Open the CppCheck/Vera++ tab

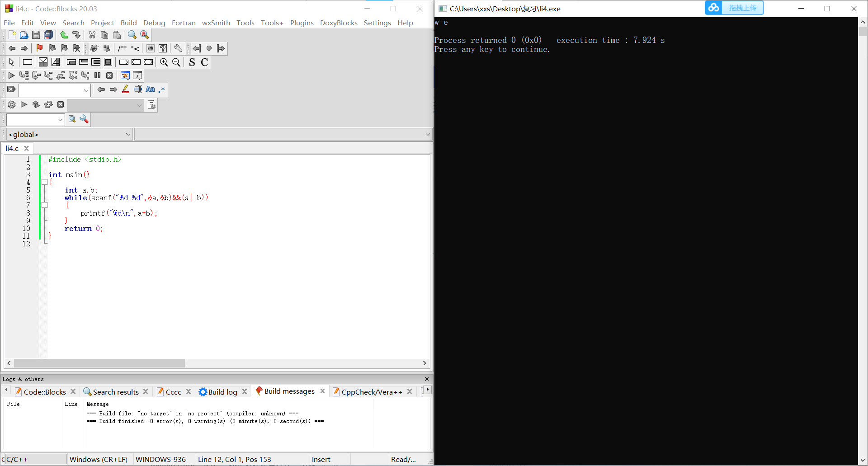click(x=372, y=392)
